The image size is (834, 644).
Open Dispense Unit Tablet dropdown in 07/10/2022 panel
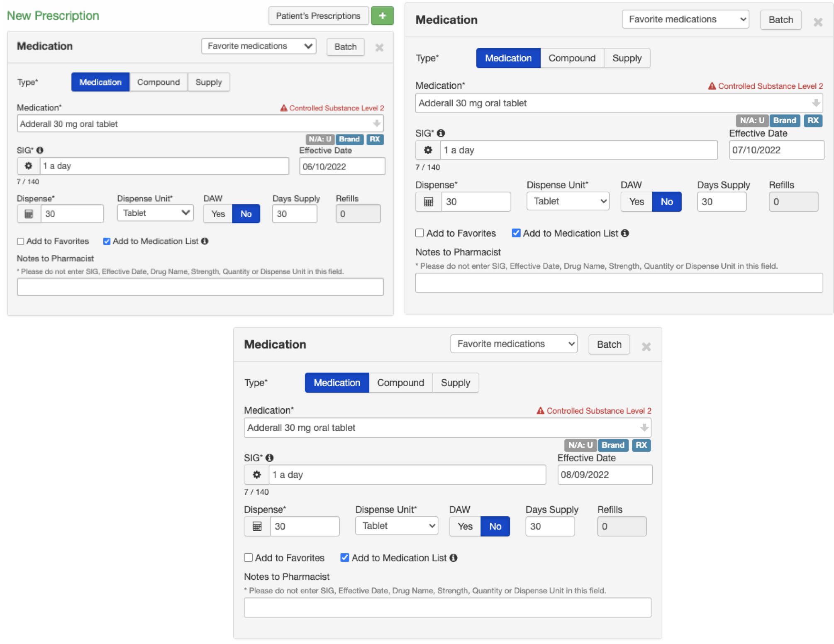point(568,201)
